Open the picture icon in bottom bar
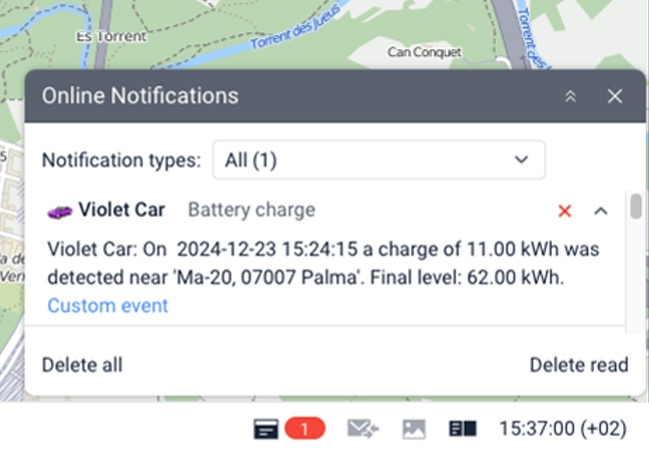 (414, 429)
